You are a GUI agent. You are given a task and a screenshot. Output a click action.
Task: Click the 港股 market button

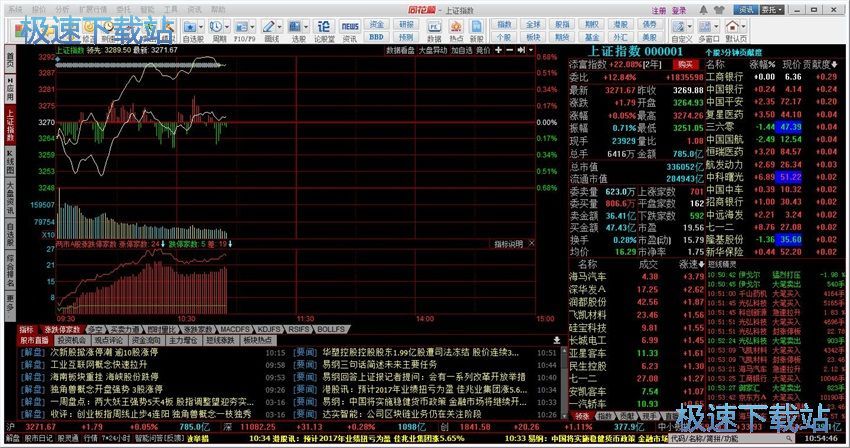(x=620, y=24)
